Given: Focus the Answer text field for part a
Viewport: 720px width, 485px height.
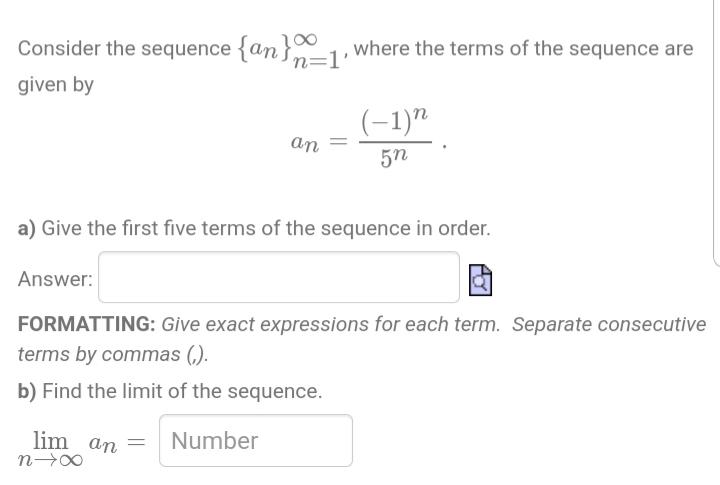Looking at the screenshot, I should coord(279,277).
